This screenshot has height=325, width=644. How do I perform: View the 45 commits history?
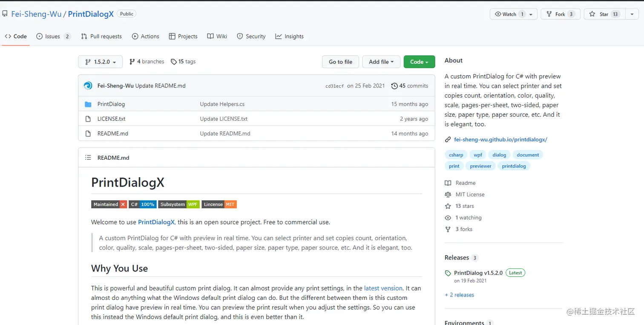click(409, 86)
